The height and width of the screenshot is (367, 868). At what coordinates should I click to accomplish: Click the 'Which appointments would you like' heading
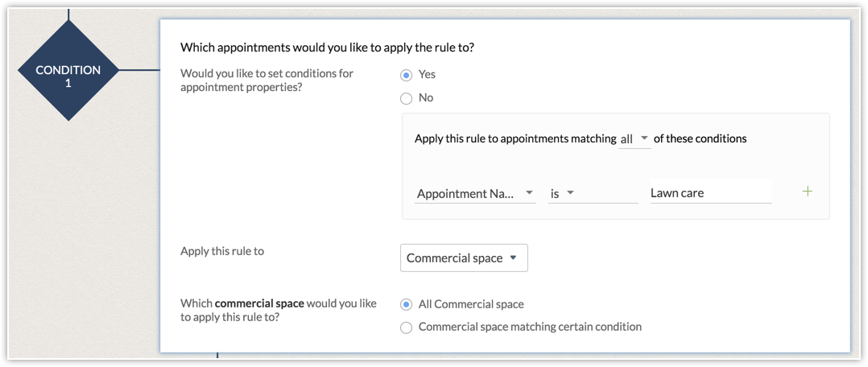click(x=327, y=47)
